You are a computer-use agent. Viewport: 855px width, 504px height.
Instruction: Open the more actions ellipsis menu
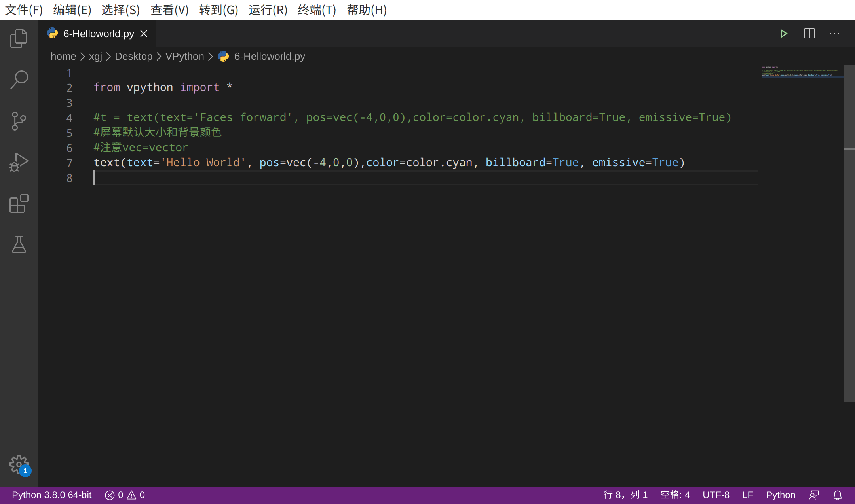835,34
